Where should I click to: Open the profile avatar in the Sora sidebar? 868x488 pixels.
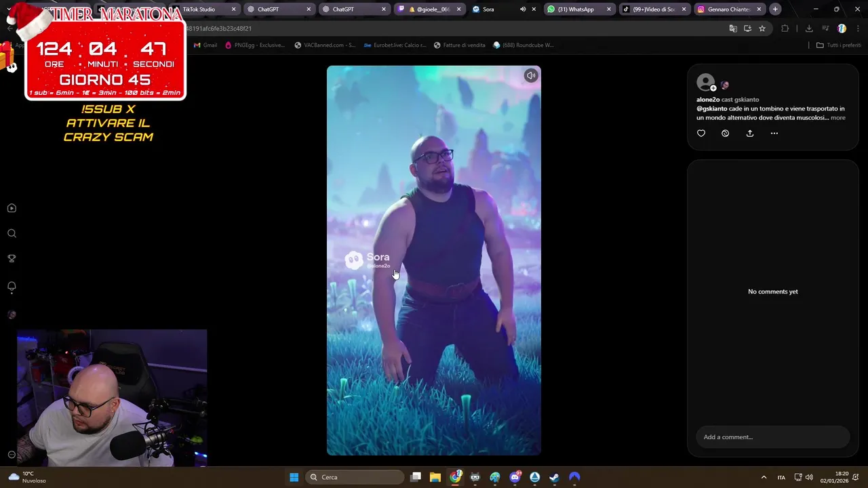(x=12, y=314)
